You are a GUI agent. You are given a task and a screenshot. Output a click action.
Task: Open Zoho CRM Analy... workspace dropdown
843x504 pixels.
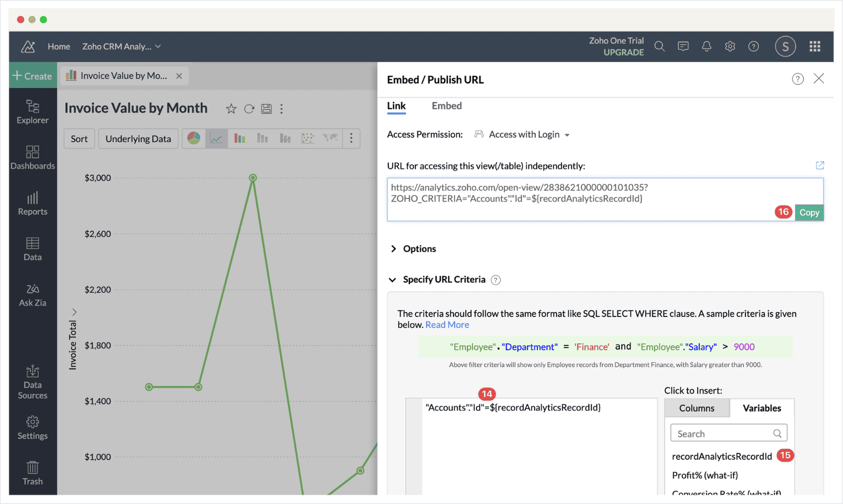coord(122,46)
